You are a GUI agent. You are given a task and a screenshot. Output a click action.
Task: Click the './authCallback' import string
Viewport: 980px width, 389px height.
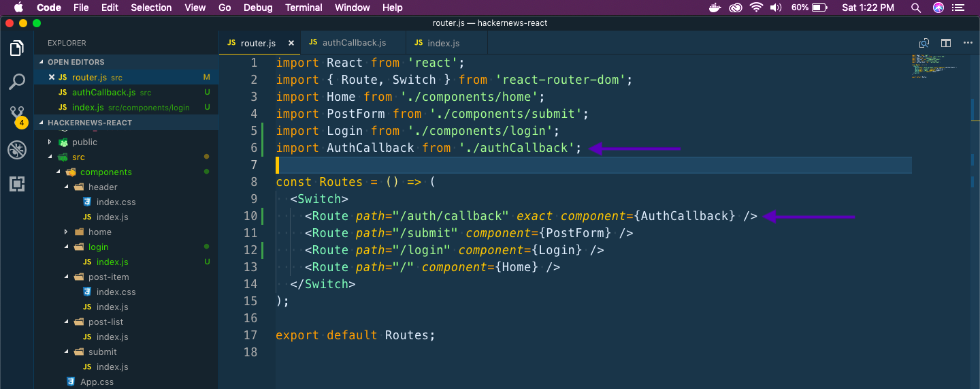[x=517, y=148]
